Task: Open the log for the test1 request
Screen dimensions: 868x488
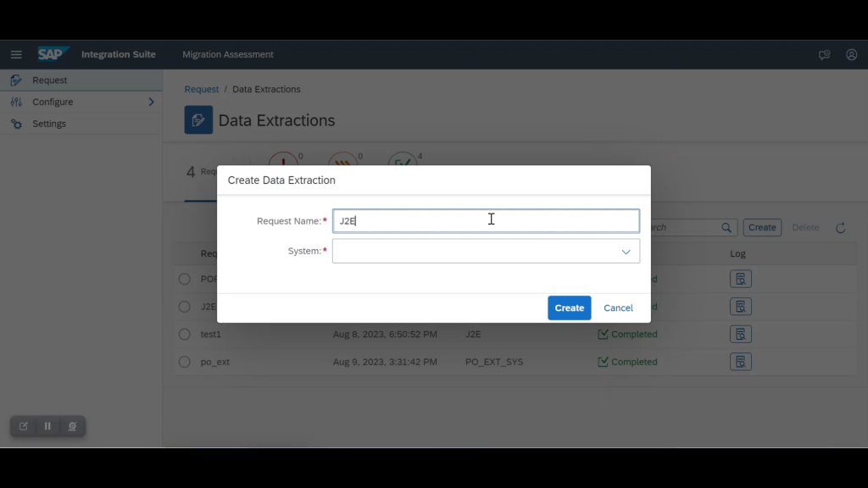Action: coord(741,334)
